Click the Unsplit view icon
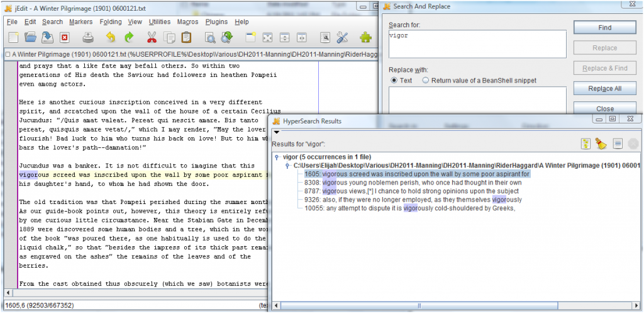The height and width of the screenshot is (313, 644). pos(267,38)
